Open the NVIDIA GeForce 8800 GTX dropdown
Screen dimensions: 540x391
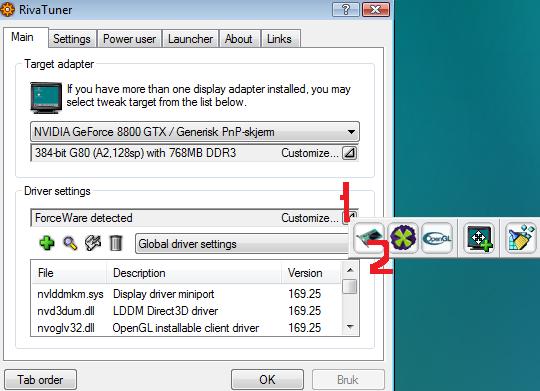(x=195, y=132)
